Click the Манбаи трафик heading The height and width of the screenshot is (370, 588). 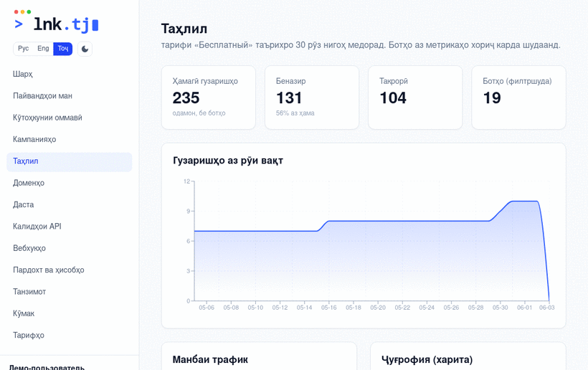click(x=210, y=360)
